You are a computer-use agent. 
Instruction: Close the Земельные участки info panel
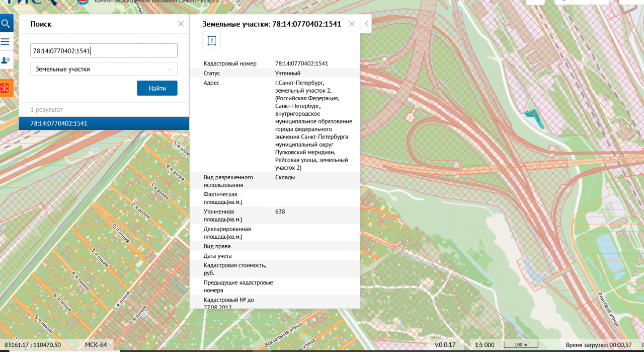pos(352,24)
